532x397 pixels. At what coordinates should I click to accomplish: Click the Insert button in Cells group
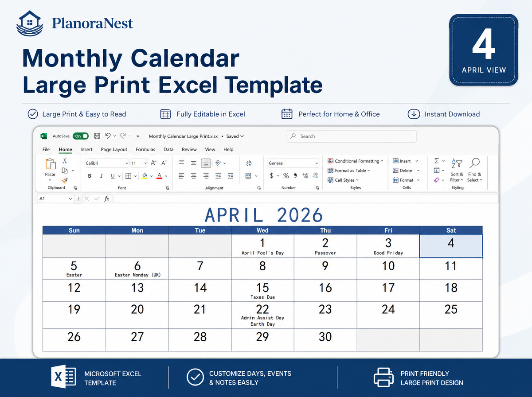(405, 161)
